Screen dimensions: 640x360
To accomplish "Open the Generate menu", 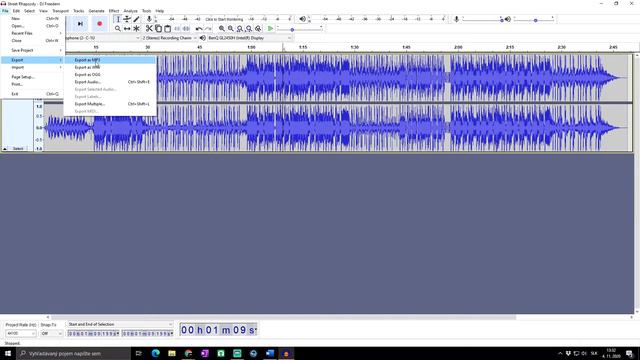I will (x=96, y=11).
